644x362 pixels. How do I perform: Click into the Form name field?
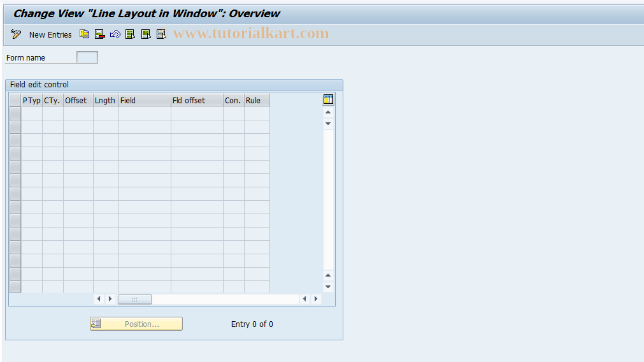87,57
